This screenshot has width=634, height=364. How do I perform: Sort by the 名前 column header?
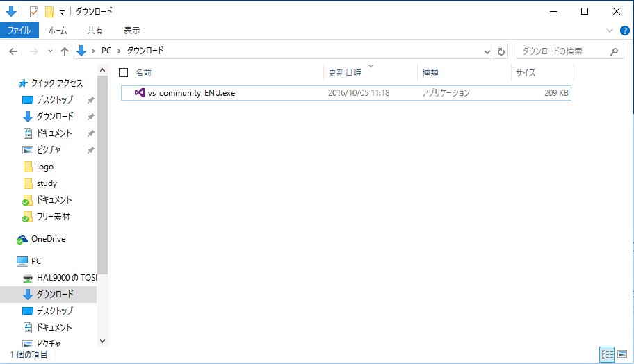coord(143,73)
